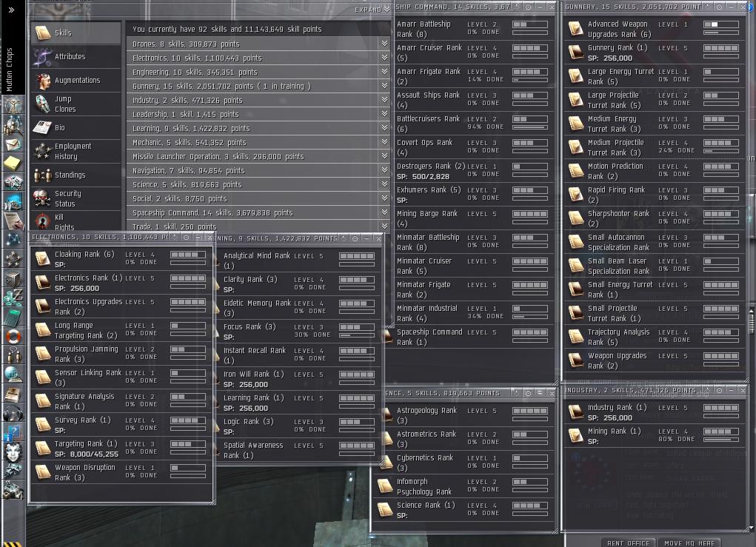
Task: Toggle pin on Industry window
Action: click(707, 390)
